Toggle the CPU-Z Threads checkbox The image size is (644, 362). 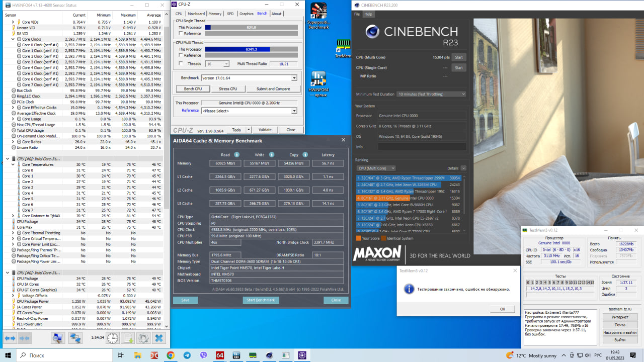(x=181, y=64)
